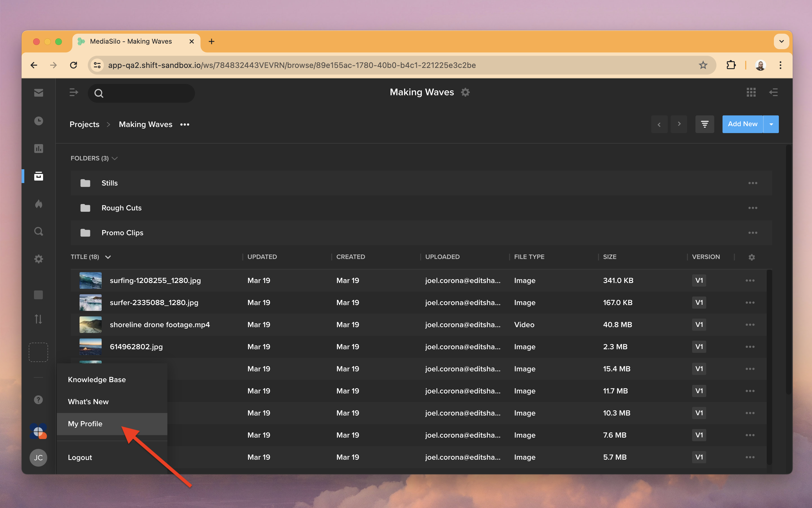The width and height of the screenshot is (812, 508).
Task: Toggle the right details panel icon
Action: 773,92
